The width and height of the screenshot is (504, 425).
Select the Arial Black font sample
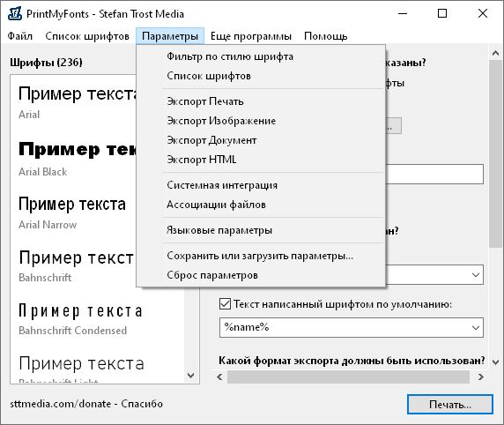point(78,159)
